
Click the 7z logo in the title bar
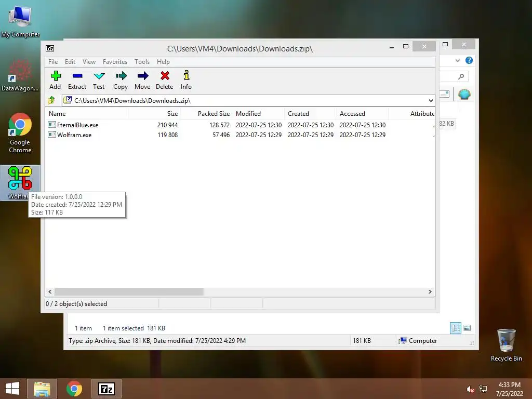pyautogui.click(x=50, y=48)
